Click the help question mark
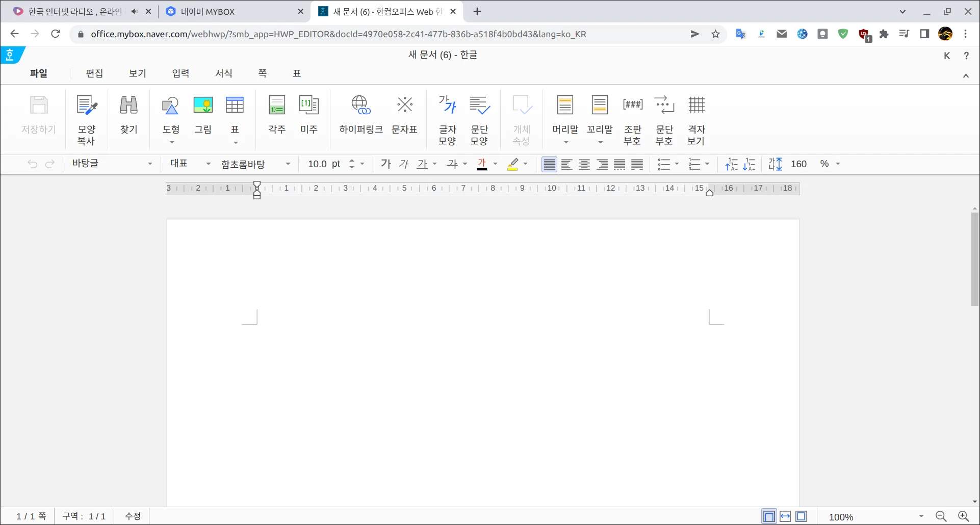The image size is (980, 525). click(x=966, y=56)
